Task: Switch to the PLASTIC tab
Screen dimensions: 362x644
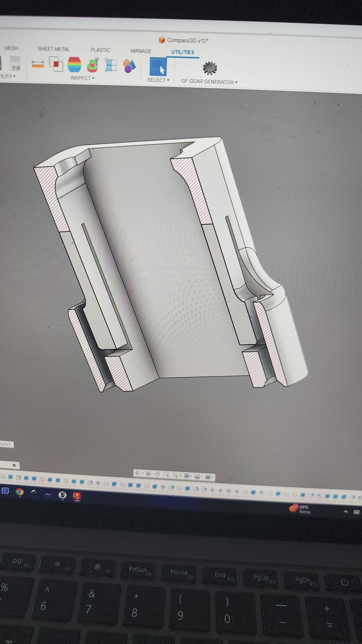Action: click(100, 50)
